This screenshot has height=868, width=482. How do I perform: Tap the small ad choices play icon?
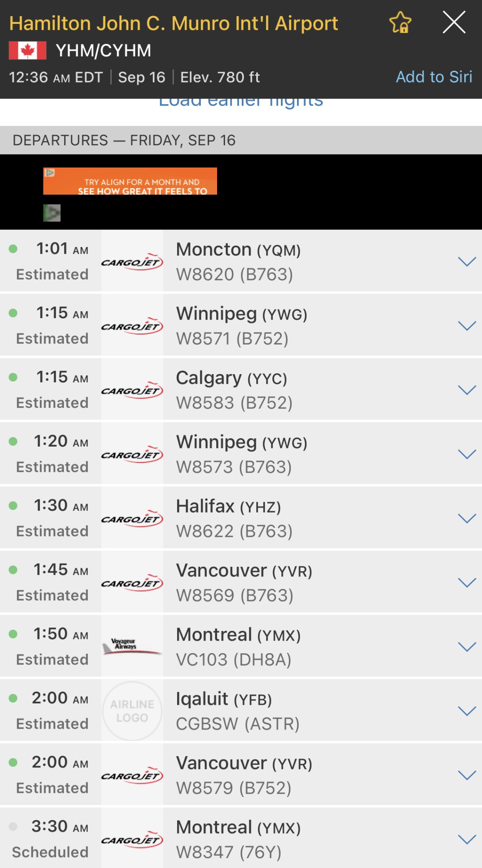click(x=52, y=213)
